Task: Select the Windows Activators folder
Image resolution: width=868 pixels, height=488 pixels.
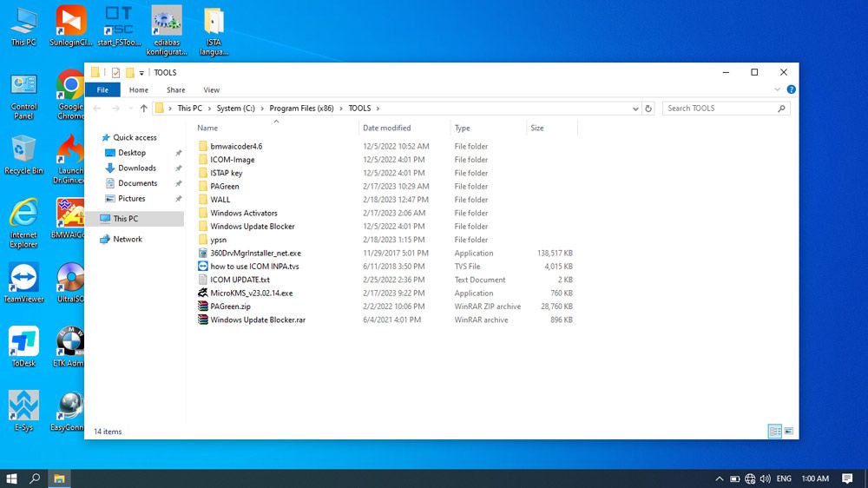Action: coord(244,214)
